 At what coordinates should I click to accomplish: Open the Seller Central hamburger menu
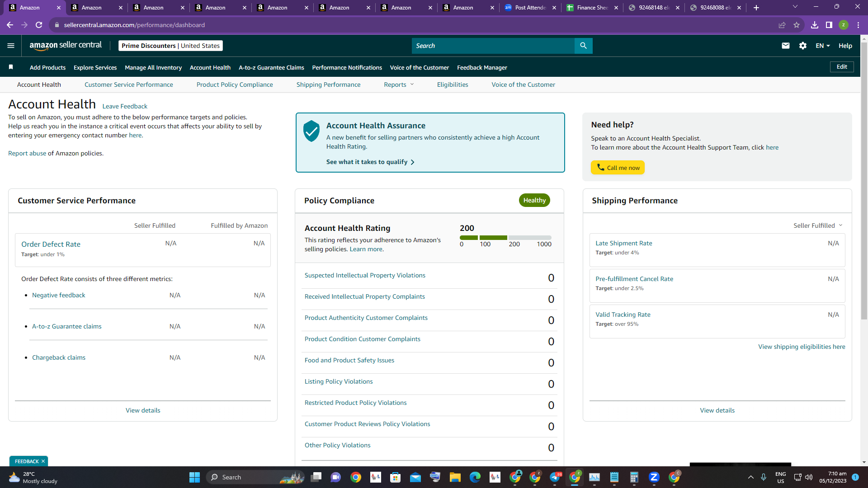coord(11,46)
